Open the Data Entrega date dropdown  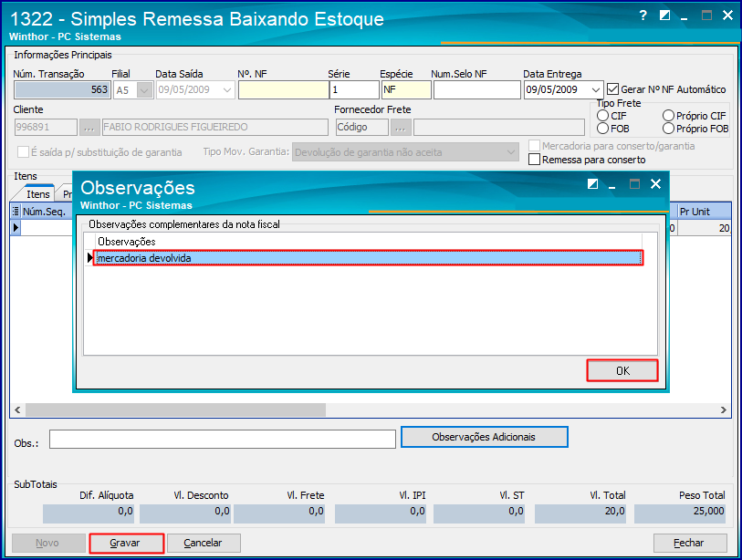tap(596, 90)
